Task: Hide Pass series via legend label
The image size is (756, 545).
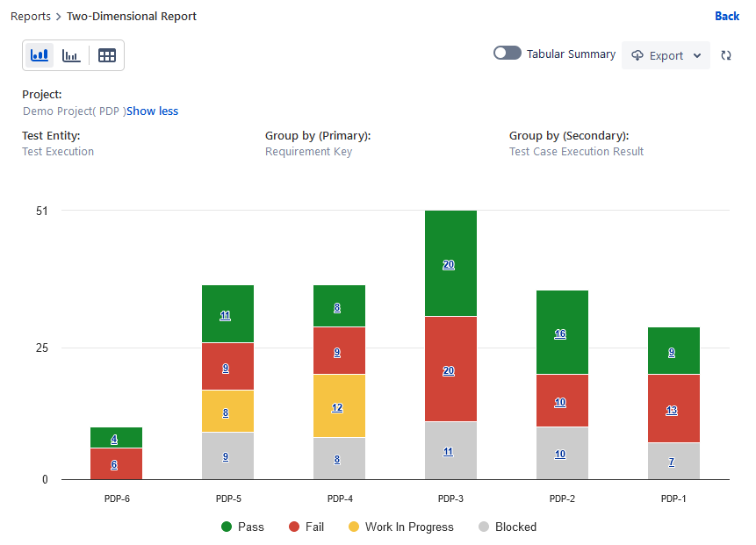Action: click(x=250, y=527)
